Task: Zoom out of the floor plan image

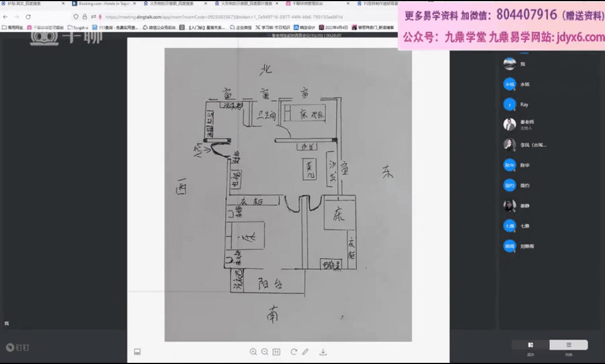Action: [x=264, y=352]
